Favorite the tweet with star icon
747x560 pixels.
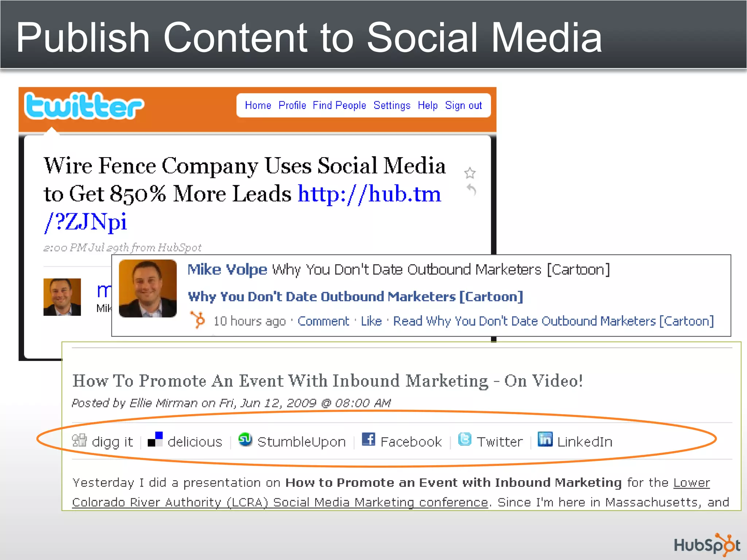click(470, 173)
